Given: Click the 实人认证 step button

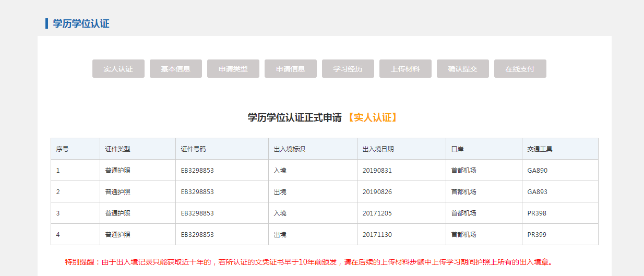Looking at the screenshot, I should tap(118, 69).
